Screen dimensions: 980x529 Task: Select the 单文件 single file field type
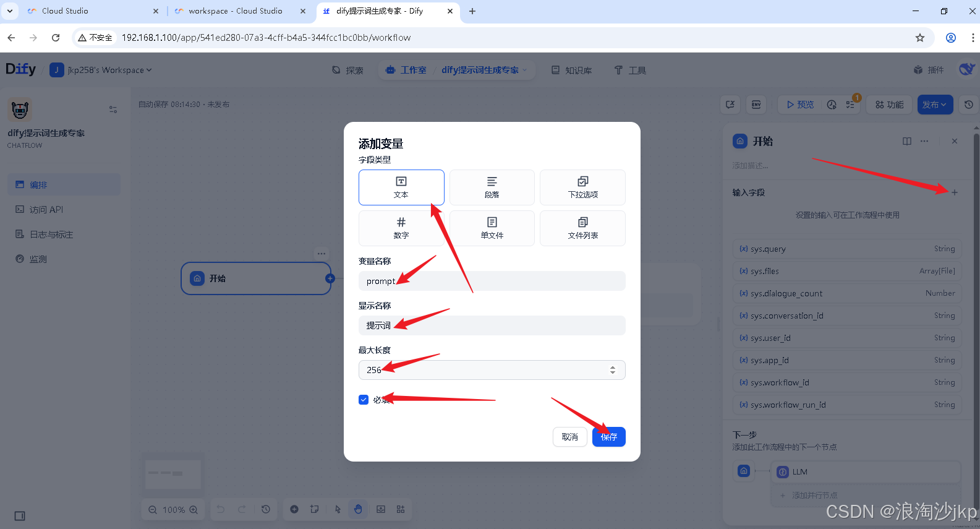492,228
